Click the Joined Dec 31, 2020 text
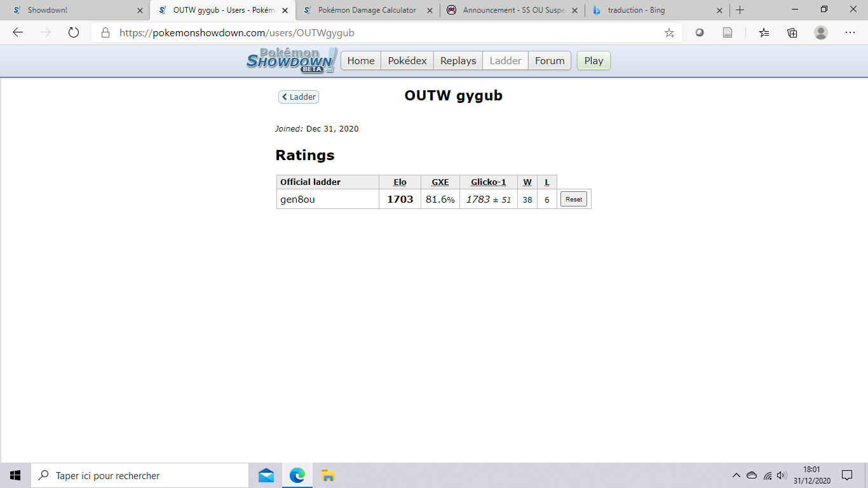This screenshot has height=488, width=868. (317, 129)
